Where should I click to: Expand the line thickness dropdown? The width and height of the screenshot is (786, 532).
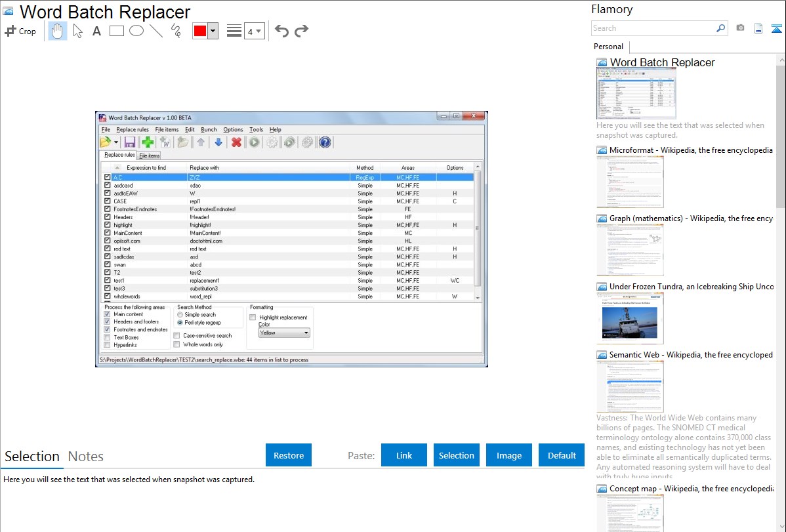259,31
